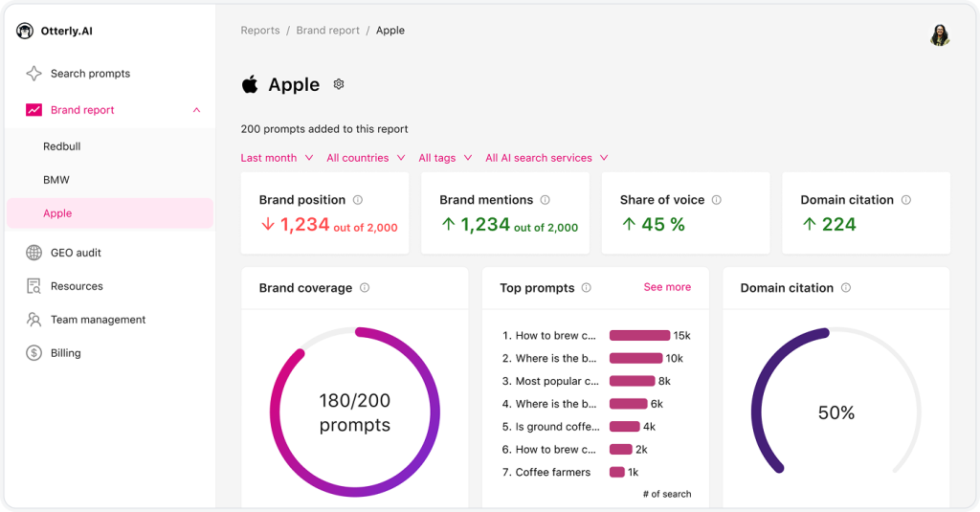Image resolution: width=980 pixels, height=512 pixels.
Task: Click See more in Top prompts
Action: point(667,287)
